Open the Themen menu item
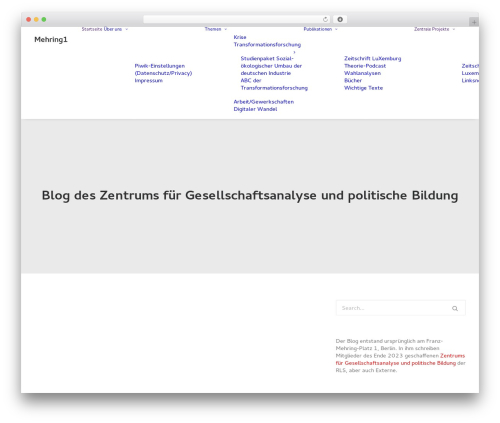 click(213, 29)
